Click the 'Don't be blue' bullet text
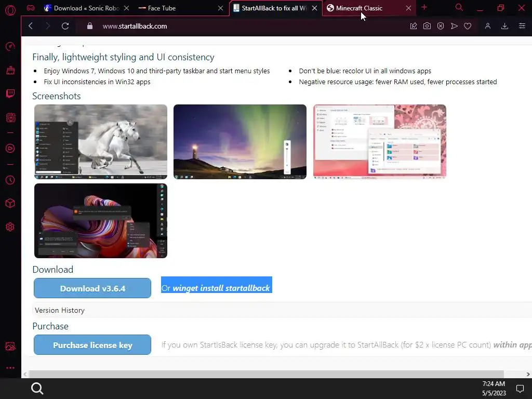The height and width of the screenshot is (399, 532). [x=365, y=71]
